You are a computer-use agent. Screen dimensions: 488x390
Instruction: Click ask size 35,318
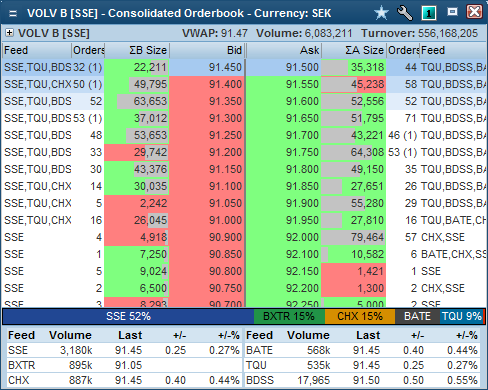(x=354, y=67)
